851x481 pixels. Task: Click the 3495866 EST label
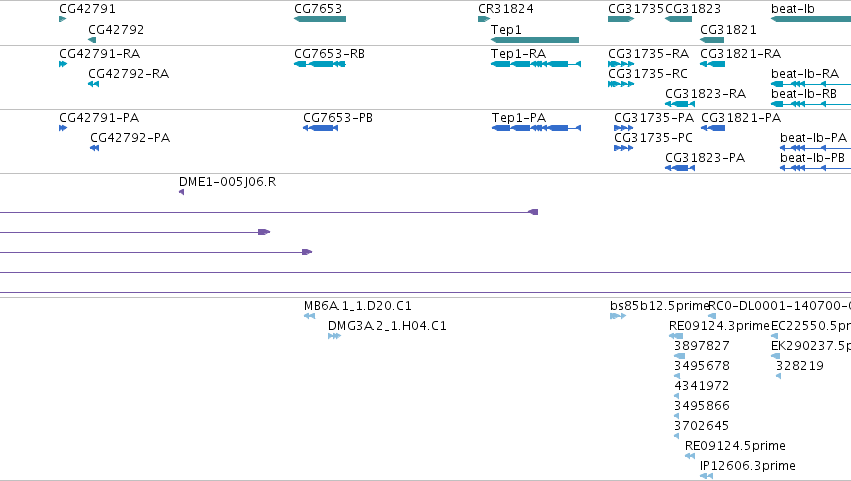[x=702, y=406]
